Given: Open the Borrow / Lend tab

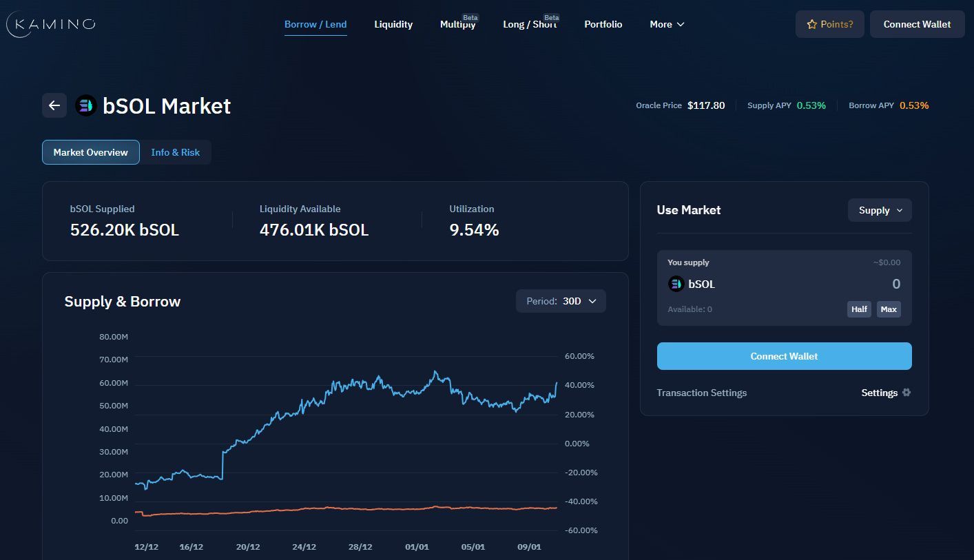Looking at the screenshot, I should click(x=315, y=24).
